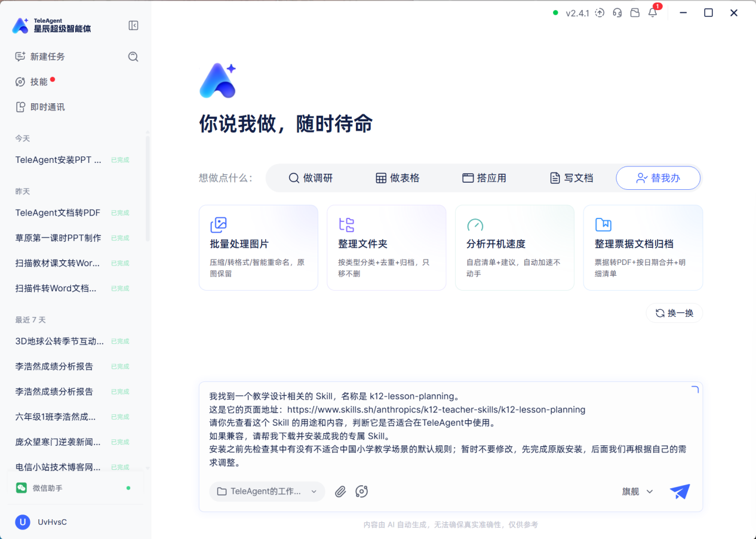
Task: Click the icon right of the paperclip
Action: (x=361, y=491)
